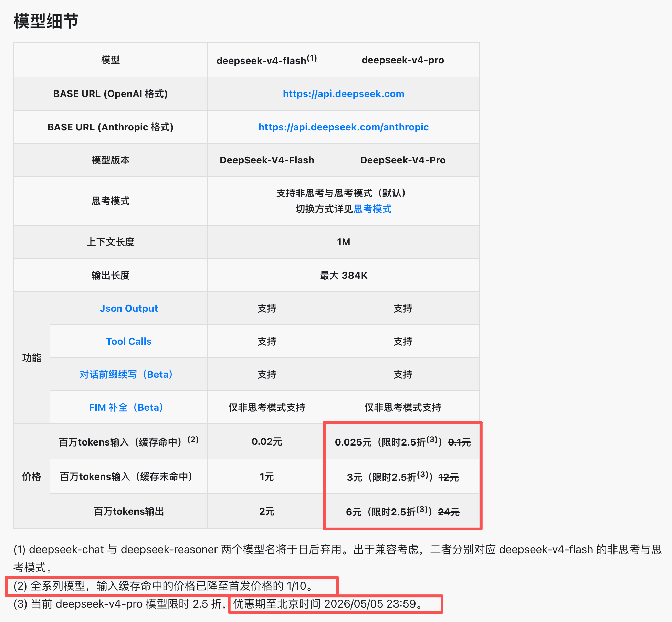672x622 pixels.
Task: Click the 思考模式 link in the table
Action: 372,209
